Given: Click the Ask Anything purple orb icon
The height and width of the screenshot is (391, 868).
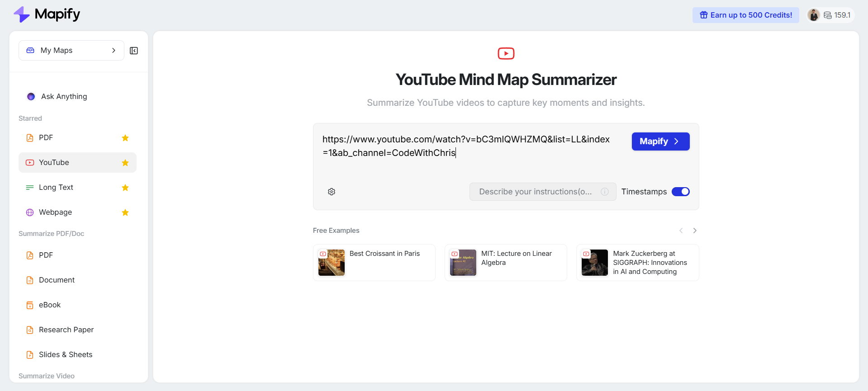Looking at the screenshot, I should (x=31, y=96).
